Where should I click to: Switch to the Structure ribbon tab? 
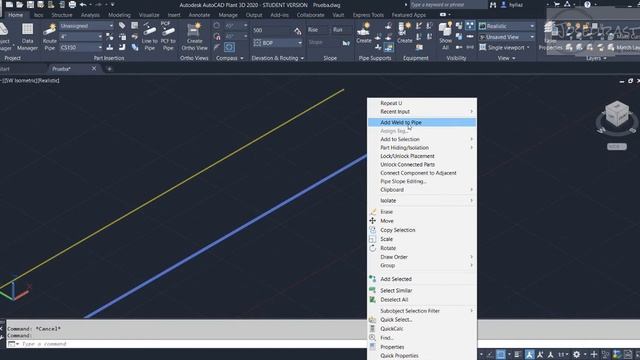click(62, 15)
